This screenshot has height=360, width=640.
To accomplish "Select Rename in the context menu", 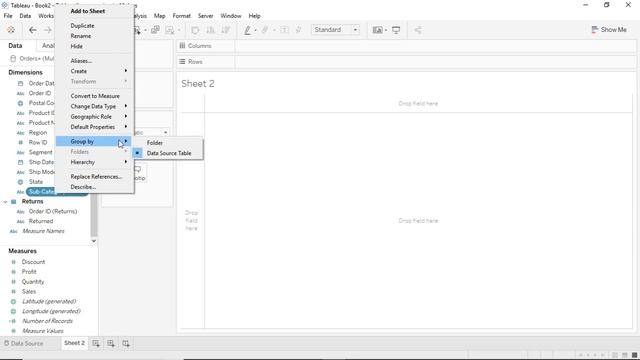I will [x=81, y=36].
